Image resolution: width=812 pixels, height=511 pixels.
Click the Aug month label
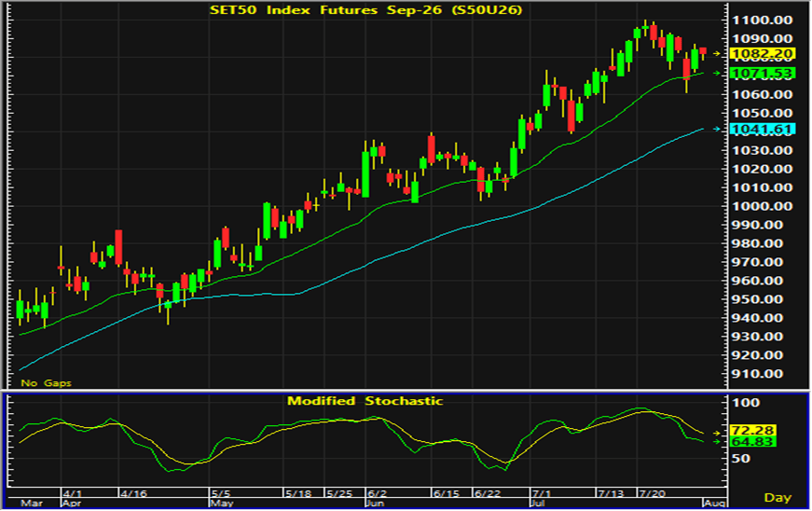(x=714, y=504)
